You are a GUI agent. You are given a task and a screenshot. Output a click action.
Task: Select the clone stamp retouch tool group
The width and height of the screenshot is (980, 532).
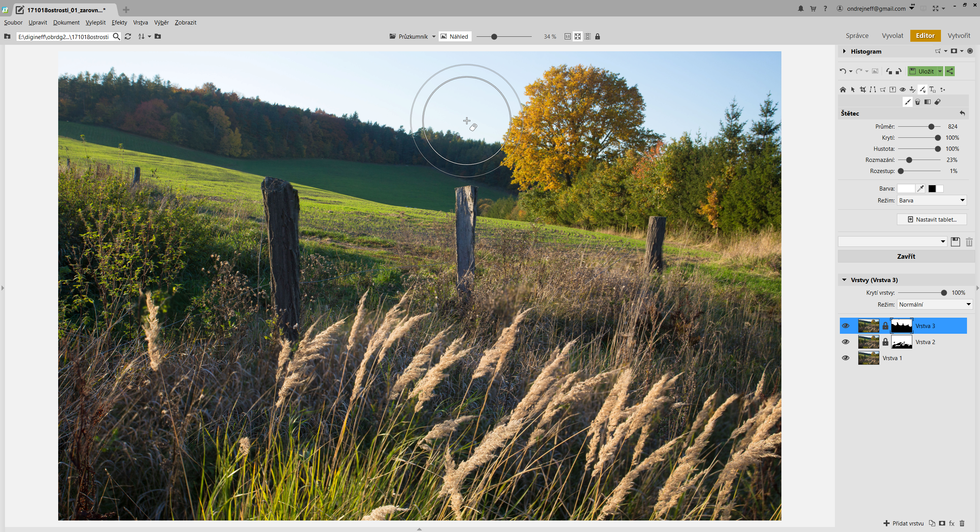912,90
